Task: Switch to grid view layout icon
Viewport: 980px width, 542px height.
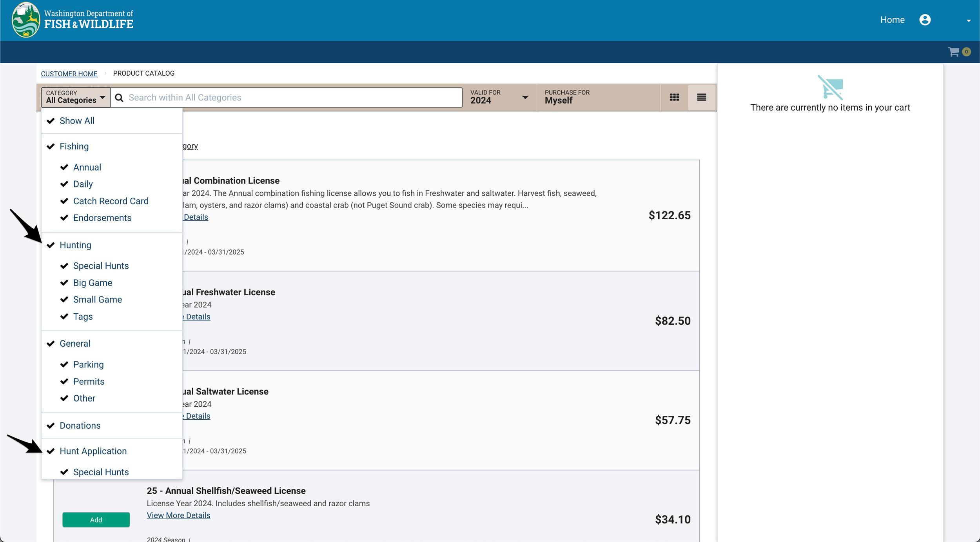Action: point(674,97)
